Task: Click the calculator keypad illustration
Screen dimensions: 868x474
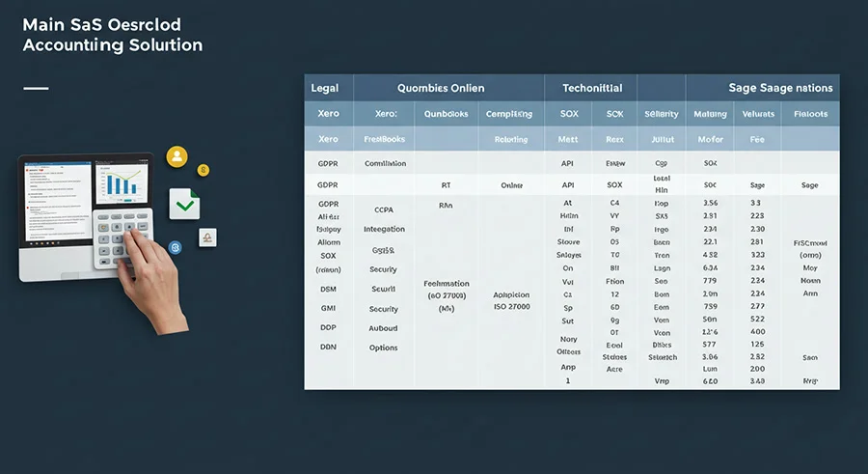Action: point(122,239)
